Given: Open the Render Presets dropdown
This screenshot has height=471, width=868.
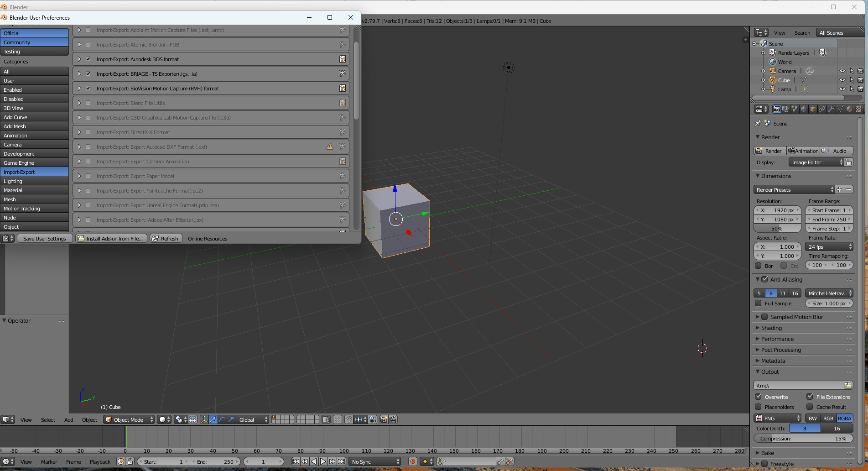Looking at the screenshot, I should pyautogui.click(x=794, y=189).
